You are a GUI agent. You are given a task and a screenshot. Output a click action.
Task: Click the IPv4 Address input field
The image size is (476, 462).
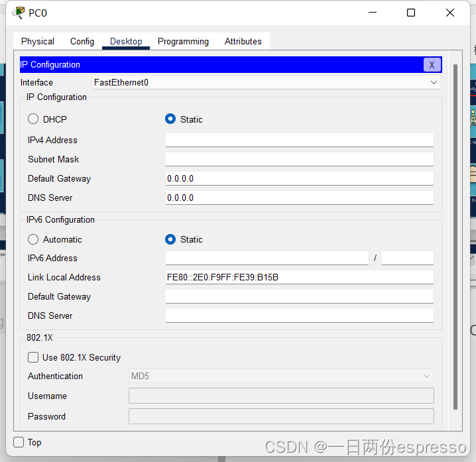tap(299, 140)
